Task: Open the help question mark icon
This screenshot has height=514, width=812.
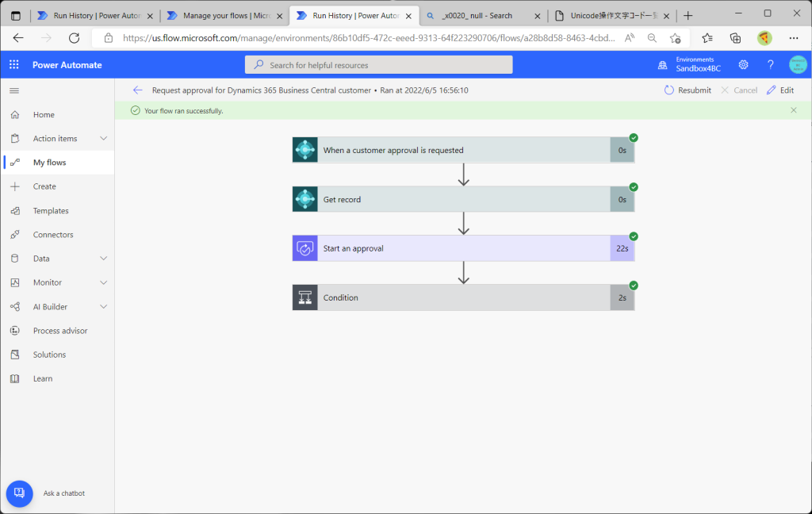Action: (x=771, y=65)
